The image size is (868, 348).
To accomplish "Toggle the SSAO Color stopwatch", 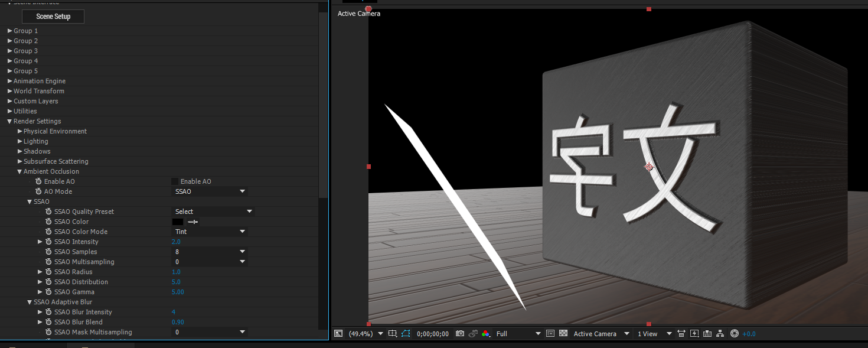I will tap(48, 222).
